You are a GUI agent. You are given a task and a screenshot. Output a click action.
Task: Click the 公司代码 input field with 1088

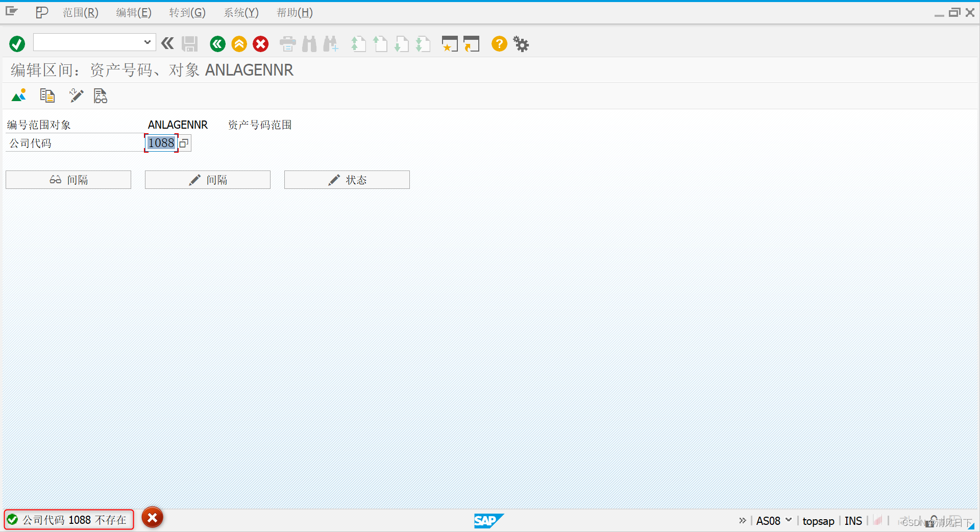pos(161,143)
